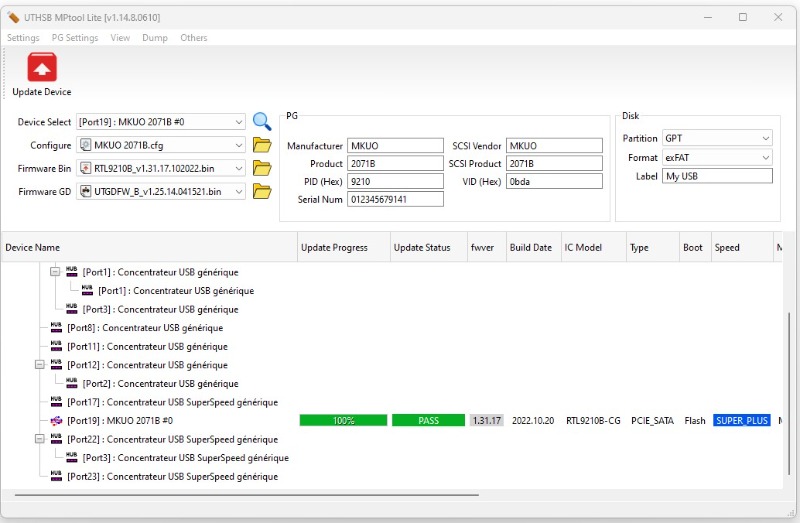The height and width of the screenshot is (523, 800).
Task: Click hub icon of Port23 SuperSpeed hub
Action: [x=56, y=477]
